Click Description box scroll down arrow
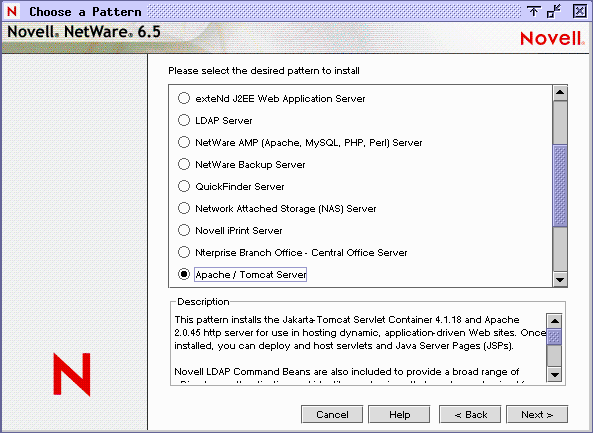Screen dimensions: 593x433 click(554, 374)
